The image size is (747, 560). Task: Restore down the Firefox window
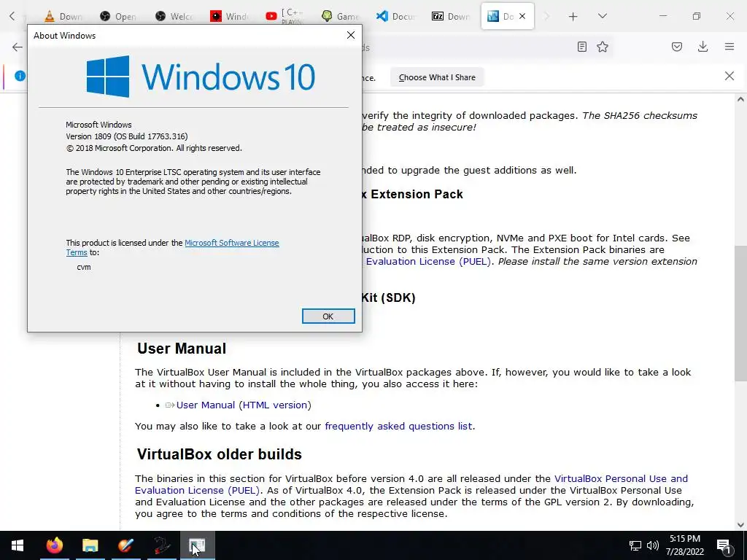(697, 16)
